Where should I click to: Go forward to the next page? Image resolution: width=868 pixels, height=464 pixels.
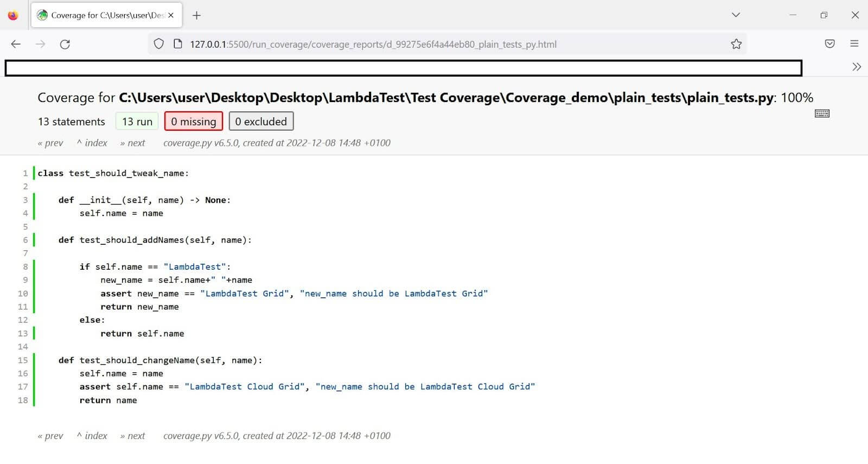[x=40, y=44]
